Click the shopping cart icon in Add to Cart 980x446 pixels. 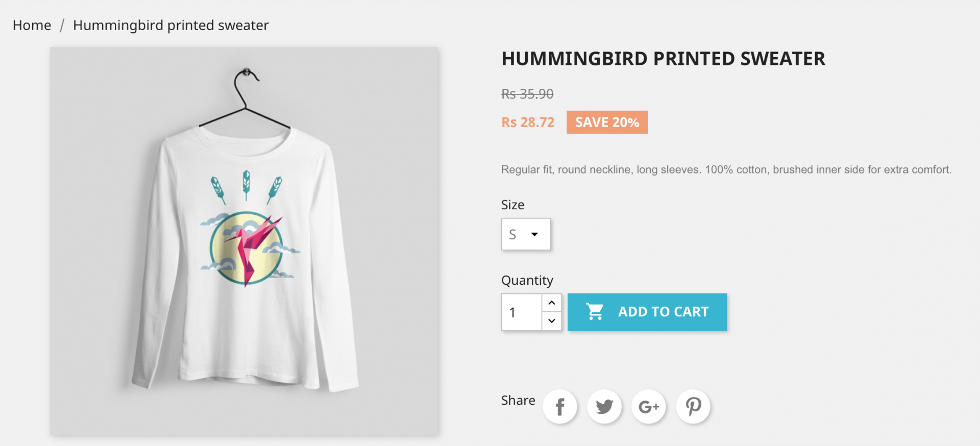pyautogui.click(x=595, y=311)
